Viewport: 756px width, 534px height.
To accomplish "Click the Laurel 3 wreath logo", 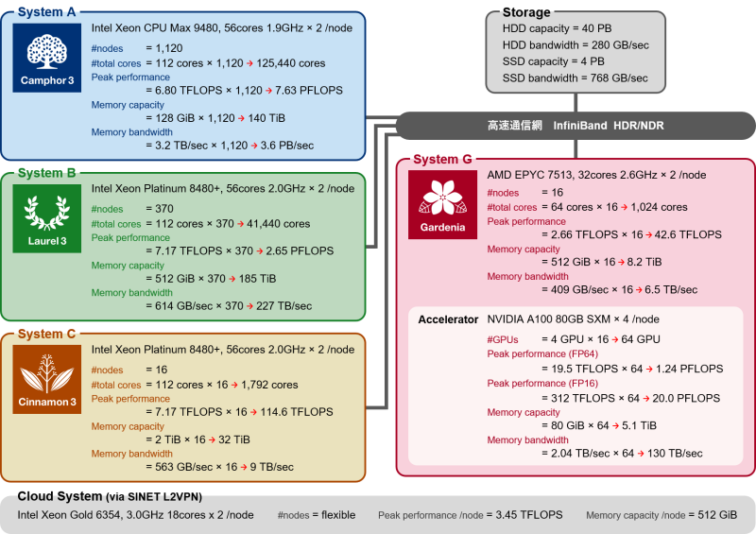I will 46,218.
